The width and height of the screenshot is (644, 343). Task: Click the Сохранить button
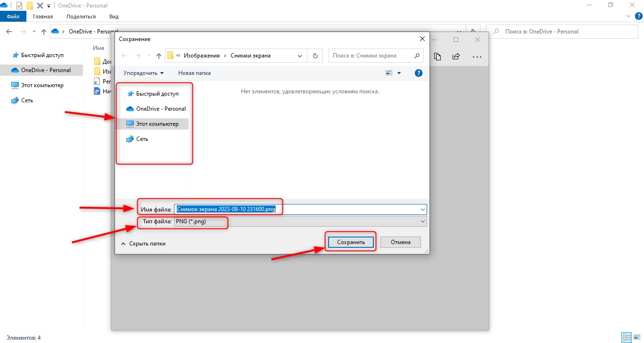pos(351,242)
